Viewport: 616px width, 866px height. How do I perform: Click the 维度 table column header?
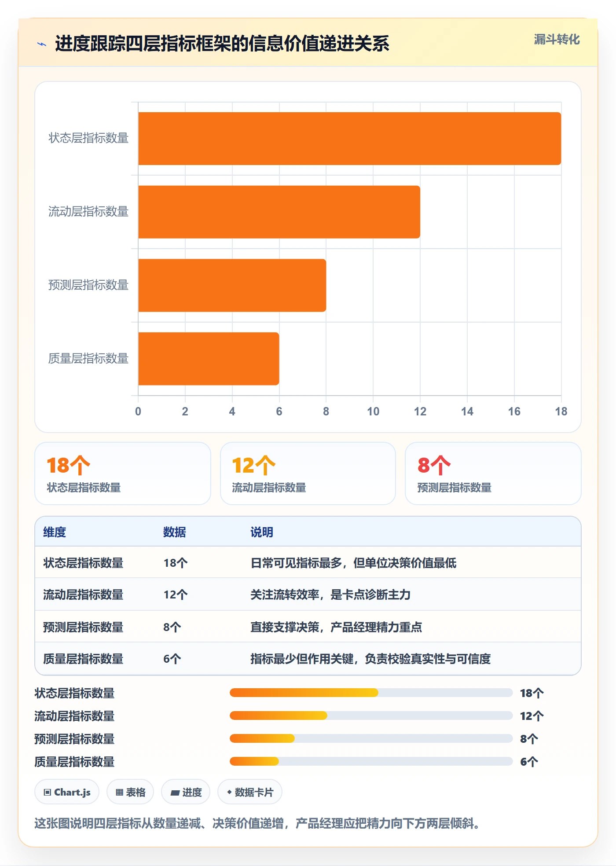[55, 532]
